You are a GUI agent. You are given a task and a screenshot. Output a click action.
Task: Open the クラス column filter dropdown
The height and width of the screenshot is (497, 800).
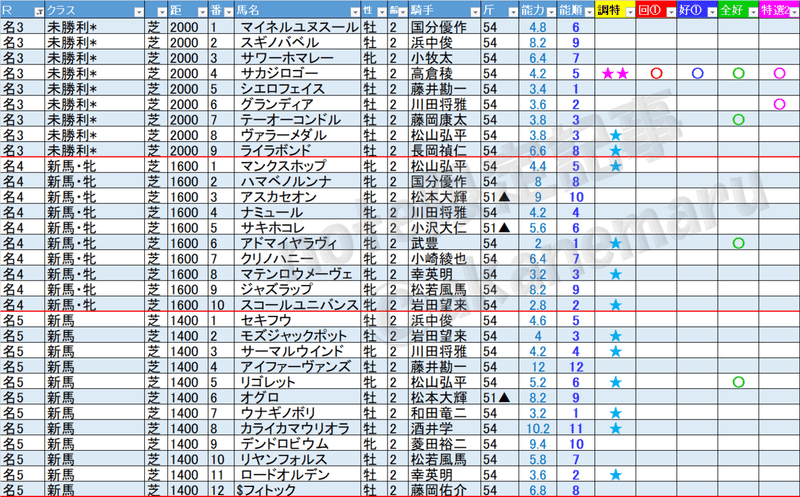pos(139,12)
